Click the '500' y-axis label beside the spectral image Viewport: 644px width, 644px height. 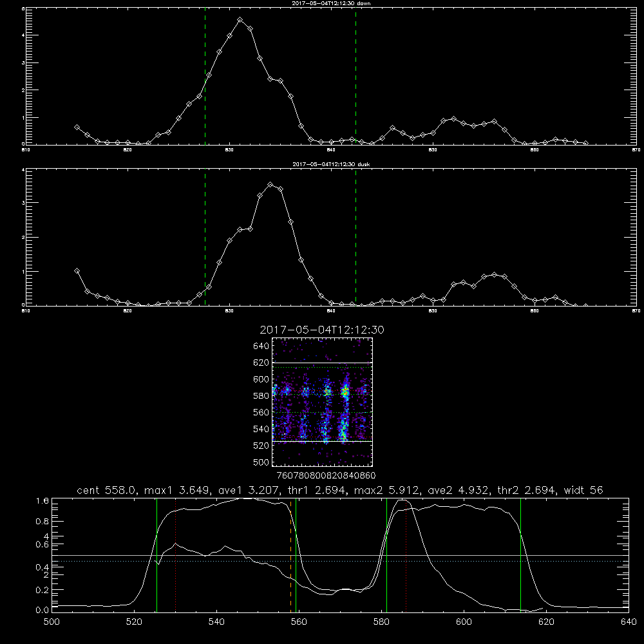coord(261,462)
